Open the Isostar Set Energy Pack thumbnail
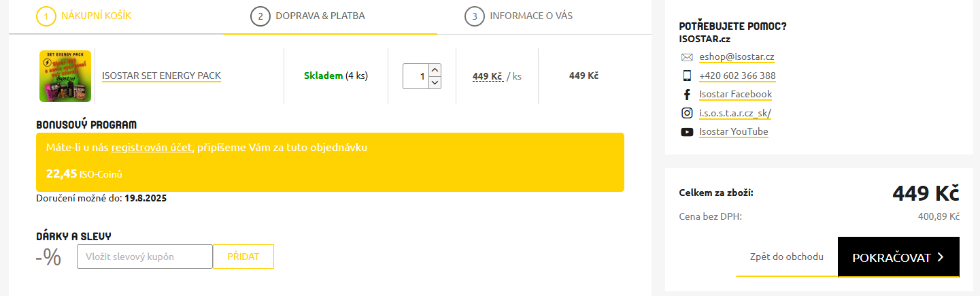The image size is (980, 296). tap(65, 76)
